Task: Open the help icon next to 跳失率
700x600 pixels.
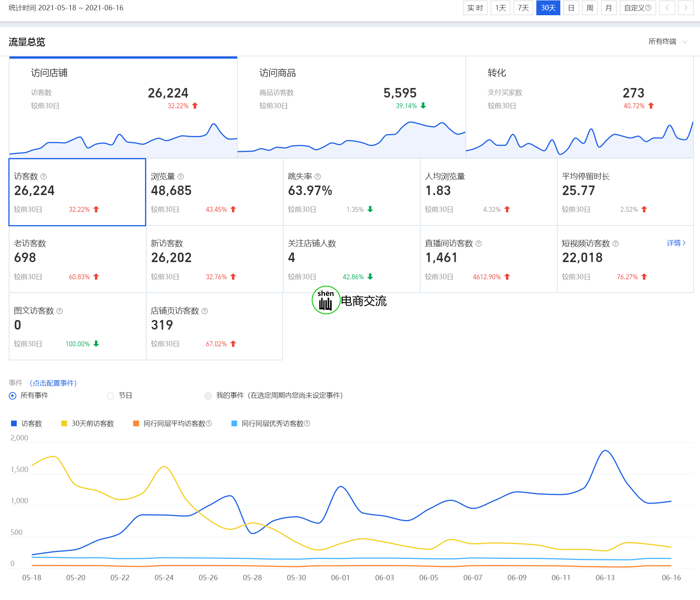Action: 318,176
